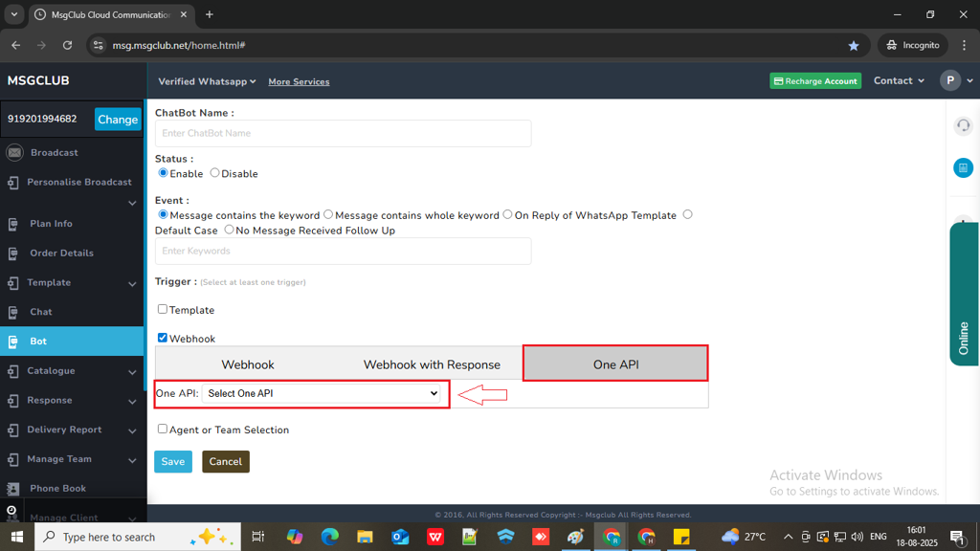Screen dimensions: 980x551
Task: Click the Phone Book sidebar icon
Action: pyautogui.click(x=13, y=489)
